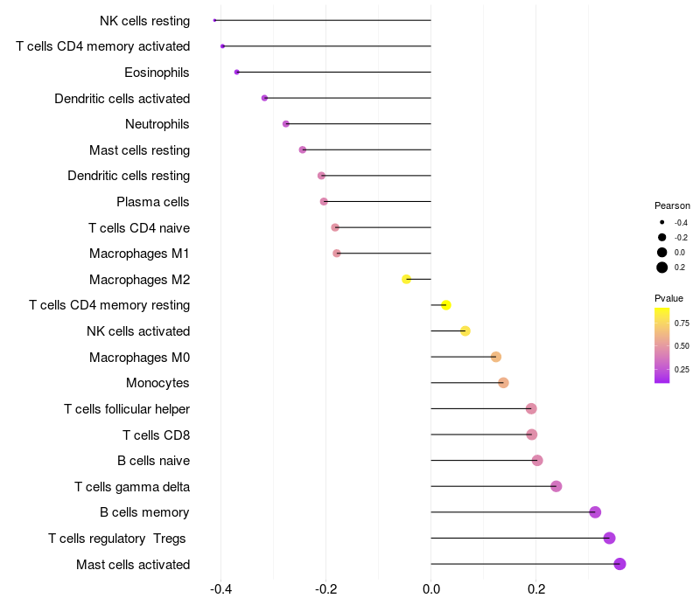Click the NK cells resting data point
700x612 pixels.
[214, 20]
